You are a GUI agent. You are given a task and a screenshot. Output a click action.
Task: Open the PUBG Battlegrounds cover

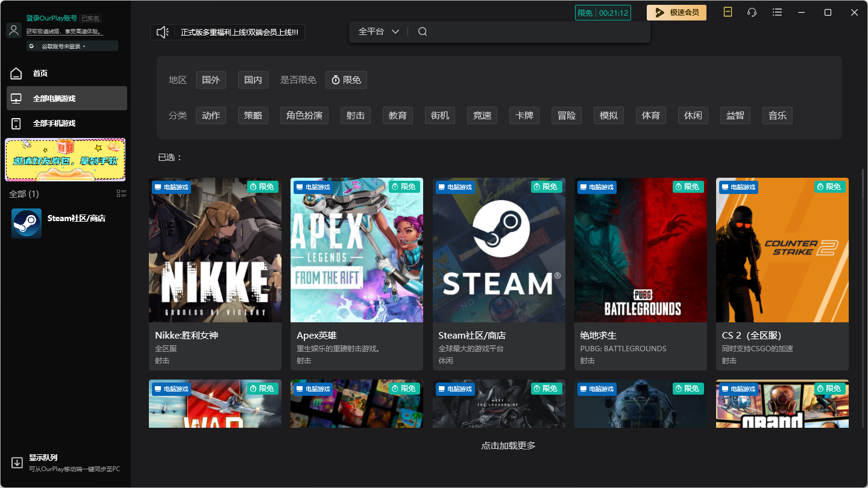coord(641,250)
